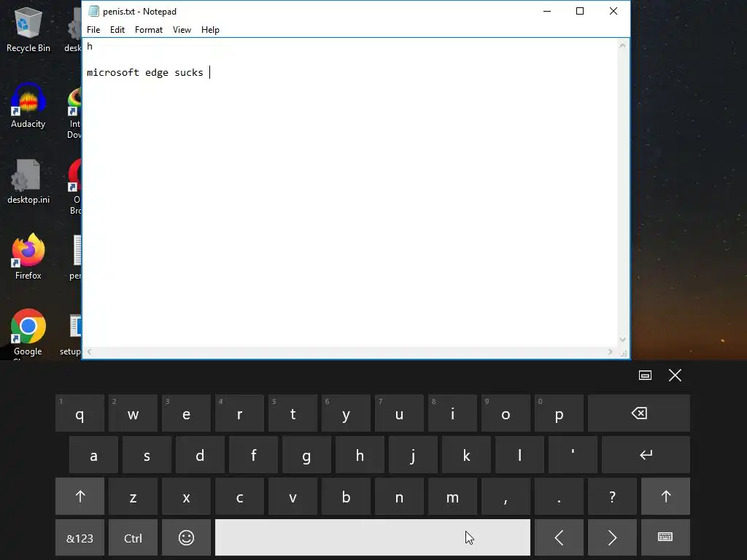
Task: Tap the m key
Action: coord(452,496)
